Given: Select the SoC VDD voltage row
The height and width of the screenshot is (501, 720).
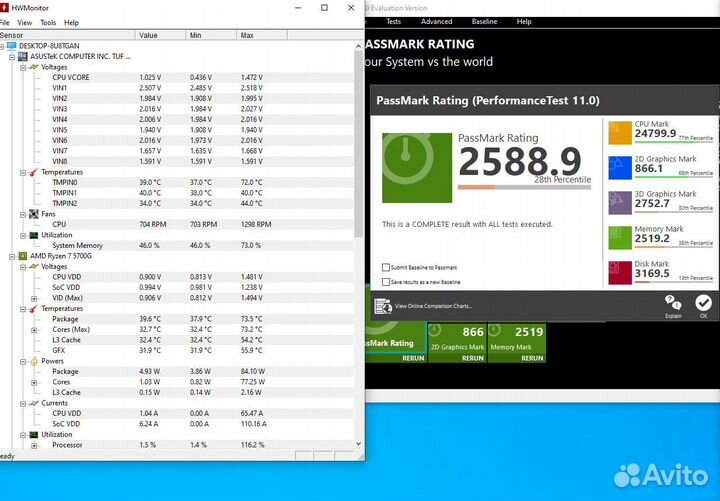Looking at the screenshot, I should [177, 287].
